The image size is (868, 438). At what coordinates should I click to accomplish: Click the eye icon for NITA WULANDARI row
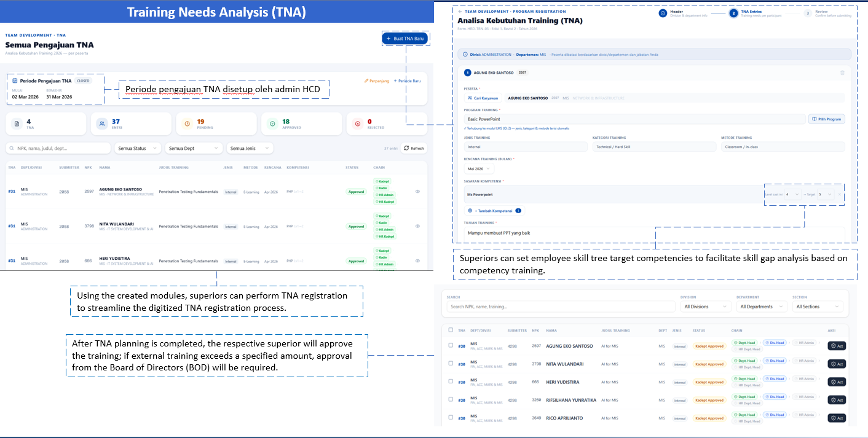pyautogui.click(x=417, y=226)
